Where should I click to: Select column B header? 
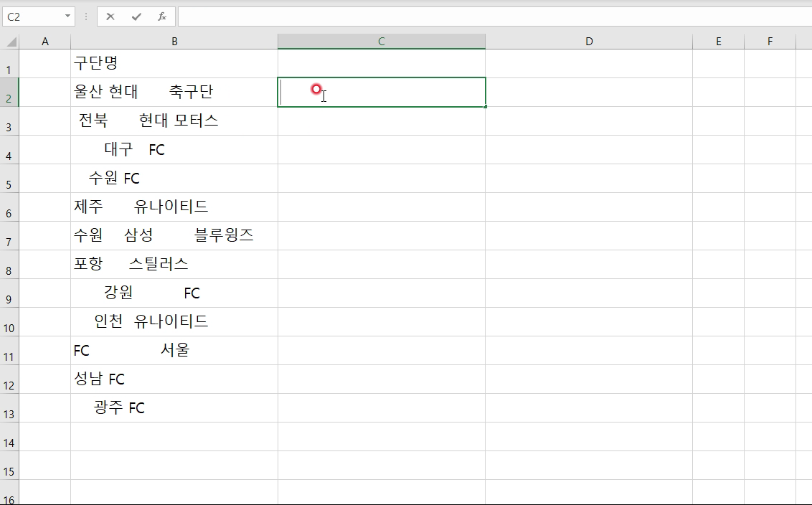pos(174,42)
